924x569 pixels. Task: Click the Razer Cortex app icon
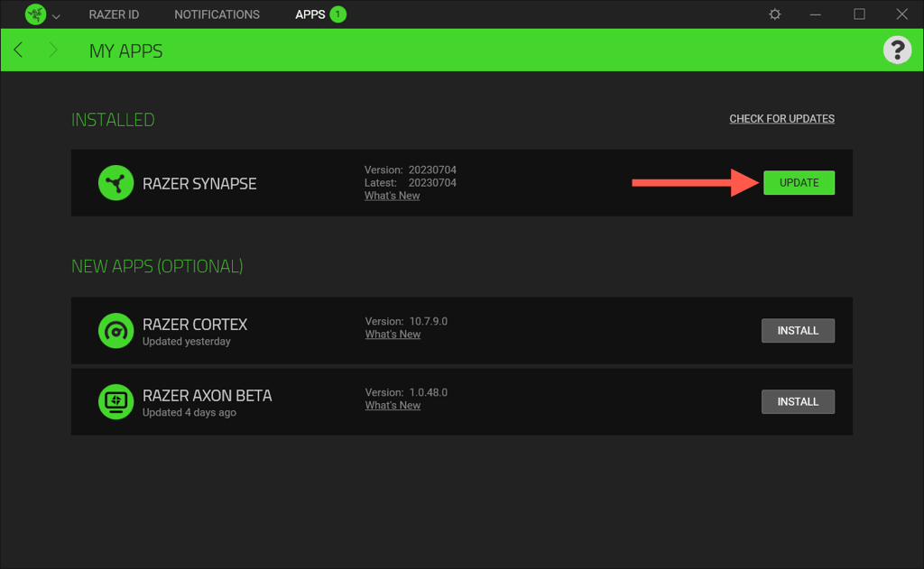pyautogui.click(x=115, y=331)
